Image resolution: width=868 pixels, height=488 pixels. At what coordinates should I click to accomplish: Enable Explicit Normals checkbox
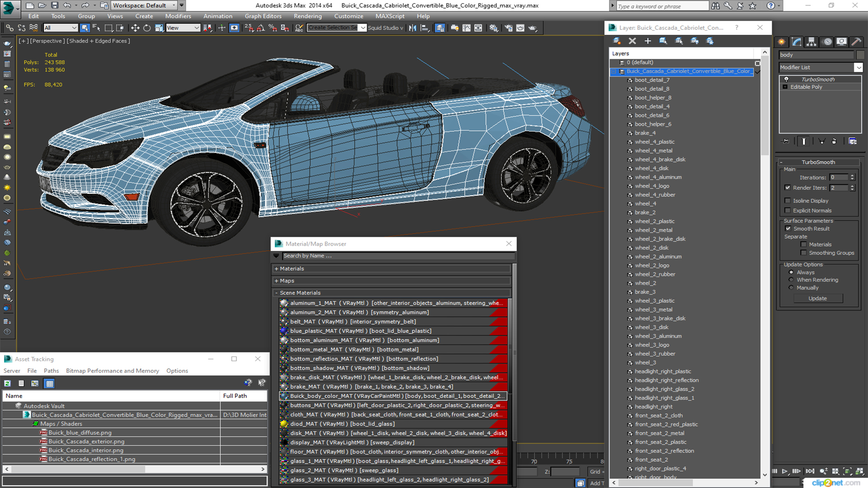click(788, 211)
